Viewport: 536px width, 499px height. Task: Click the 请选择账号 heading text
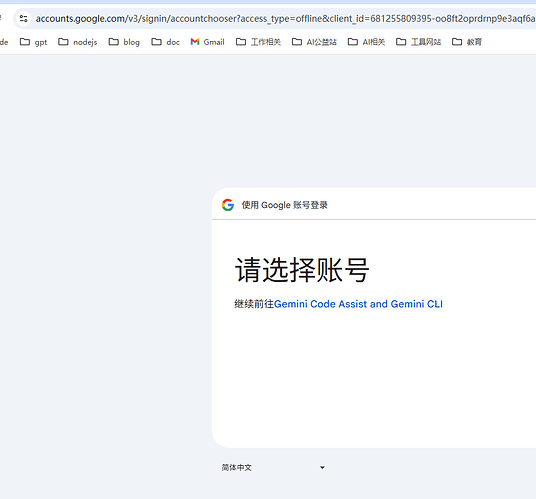(x=302, y=270)
